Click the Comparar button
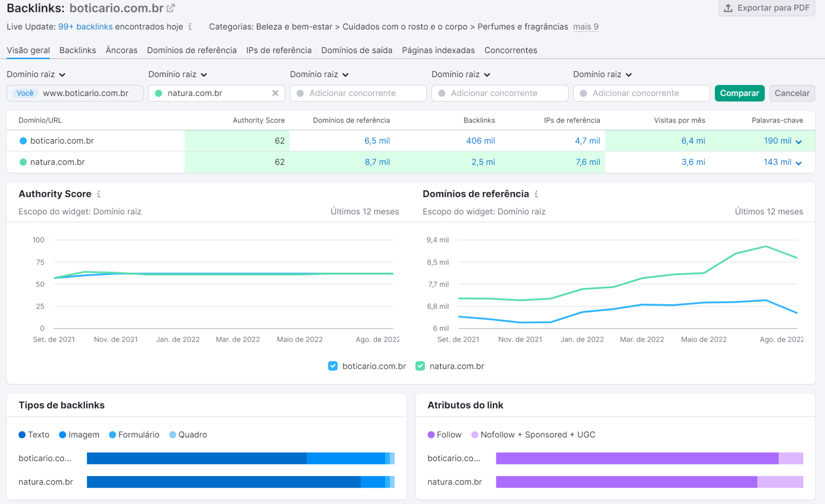 pos(739,93)
